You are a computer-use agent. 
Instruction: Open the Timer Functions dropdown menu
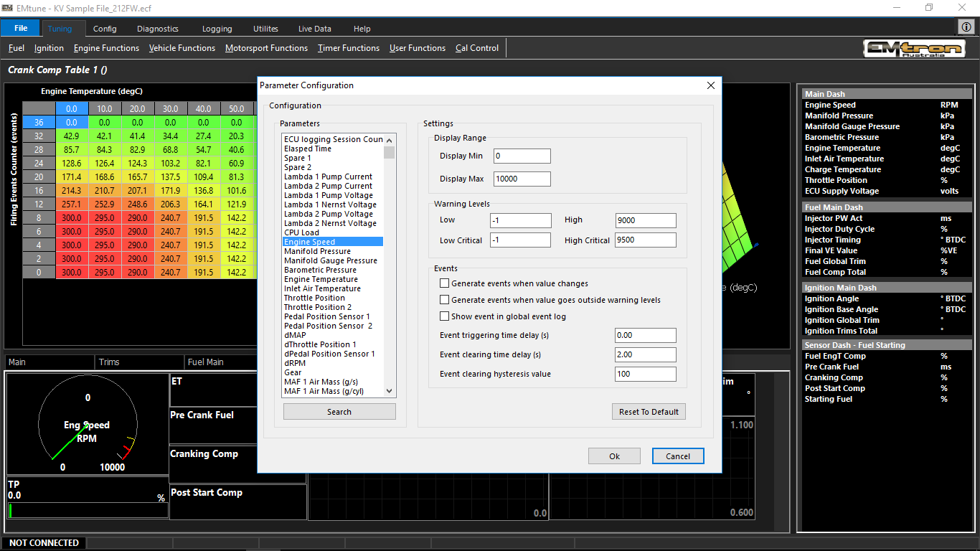tap(349, 48)
